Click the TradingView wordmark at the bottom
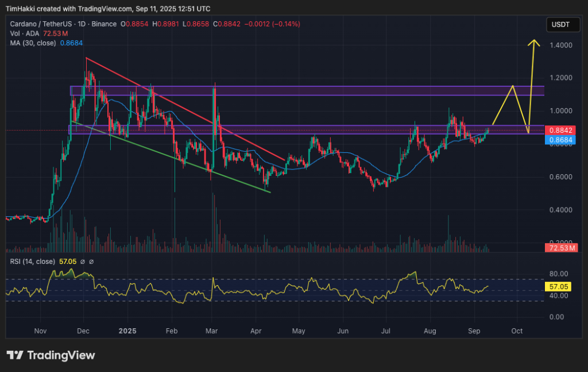588x372 pixels. [61, 355]
